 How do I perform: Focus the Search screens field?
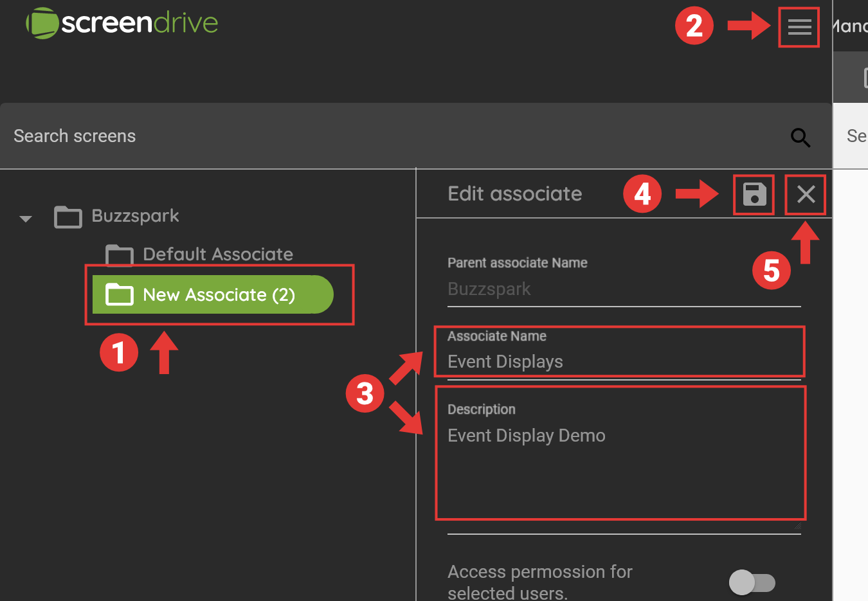tap(386, 136)
